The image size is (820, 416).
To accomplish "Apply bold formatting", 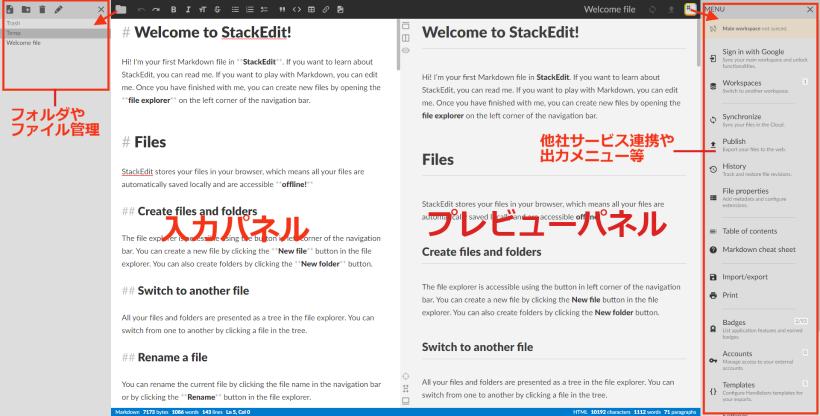I will (x=174, y=9).
